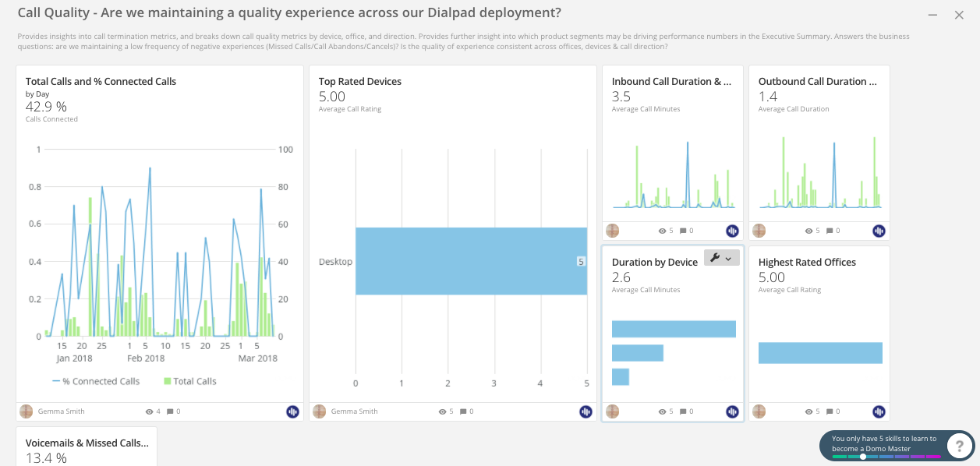Image resolution: width=980 pixels, height=466 pixels.
Task: Click the Domo icon on Duration by Device card
Action: (732, 411)
